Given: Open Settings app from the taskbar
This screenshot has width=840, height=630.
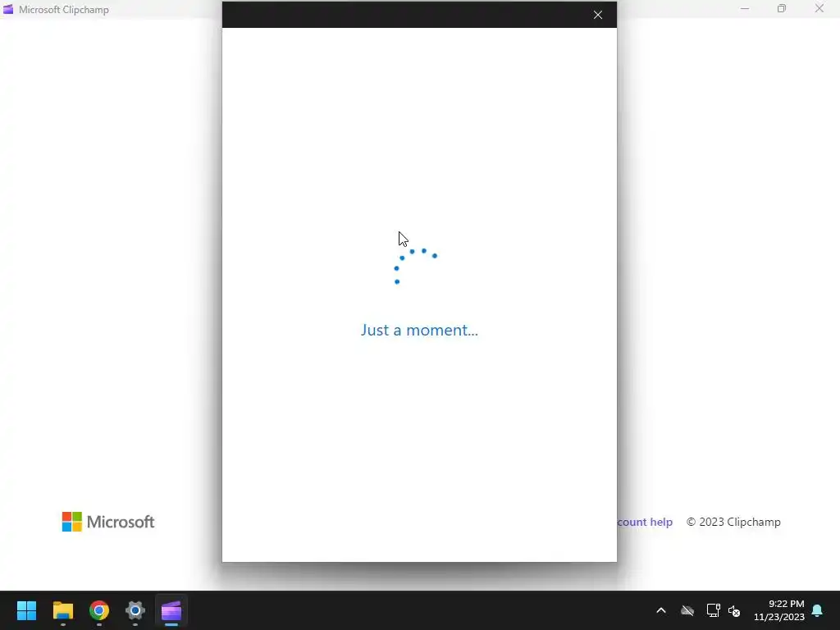Looking at the screenshot, I should click(x=135, y=610).
